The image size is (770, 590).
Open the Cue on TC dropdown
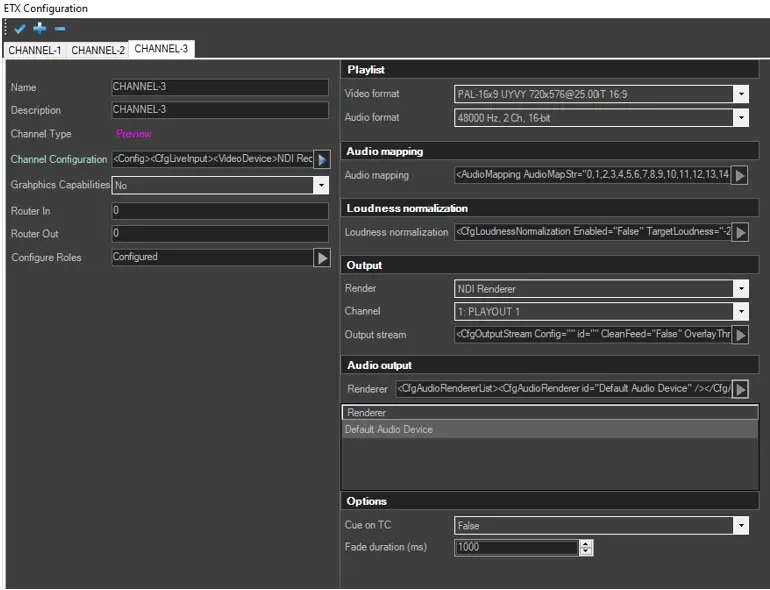click(x=741, y=525)
